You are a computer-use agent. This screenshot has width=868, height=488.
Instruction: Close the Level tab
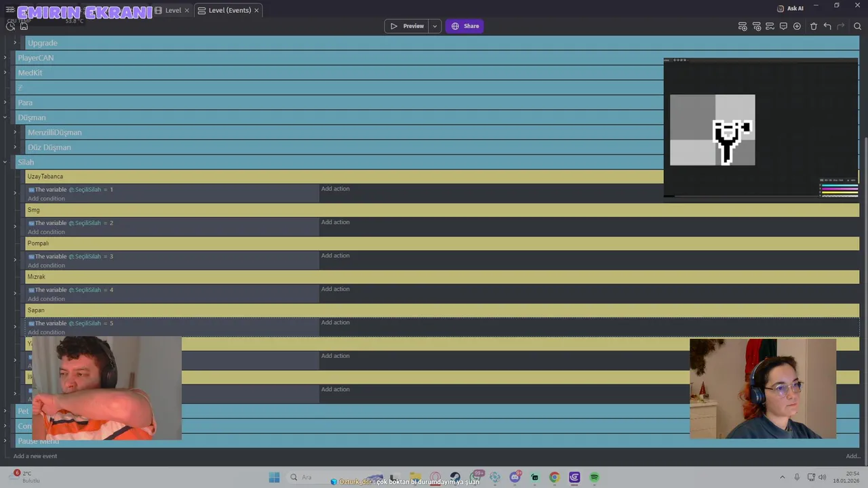point(187,10)
